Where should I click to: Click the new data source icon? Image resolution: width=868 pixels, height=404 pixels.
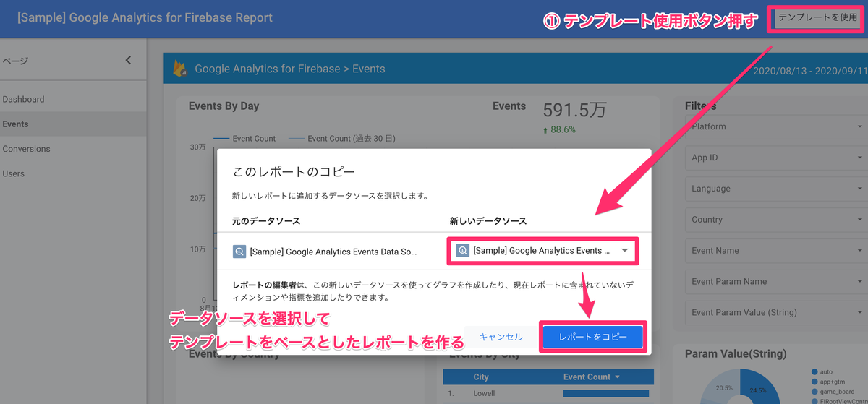[463, 251]
